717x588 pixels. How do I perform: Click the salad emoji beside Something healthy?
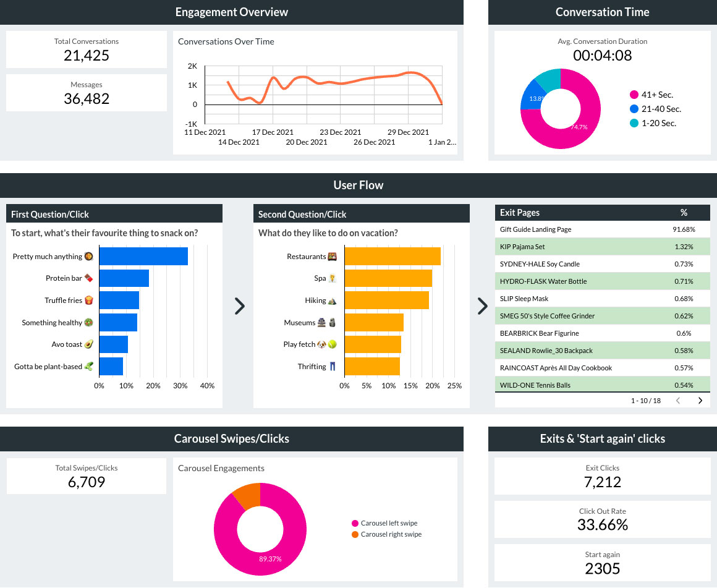[89, 322]
